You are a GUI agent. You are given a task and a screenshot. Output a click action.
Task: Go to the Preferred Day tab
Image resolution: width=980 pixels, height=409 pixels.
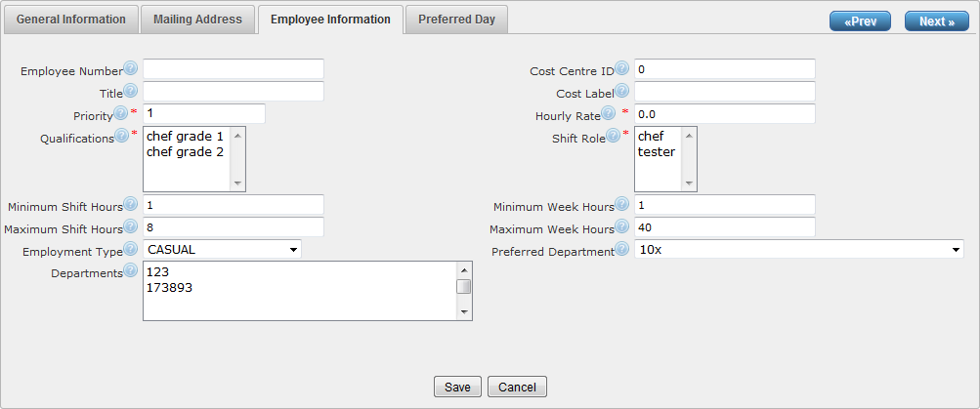coord(456,20)
